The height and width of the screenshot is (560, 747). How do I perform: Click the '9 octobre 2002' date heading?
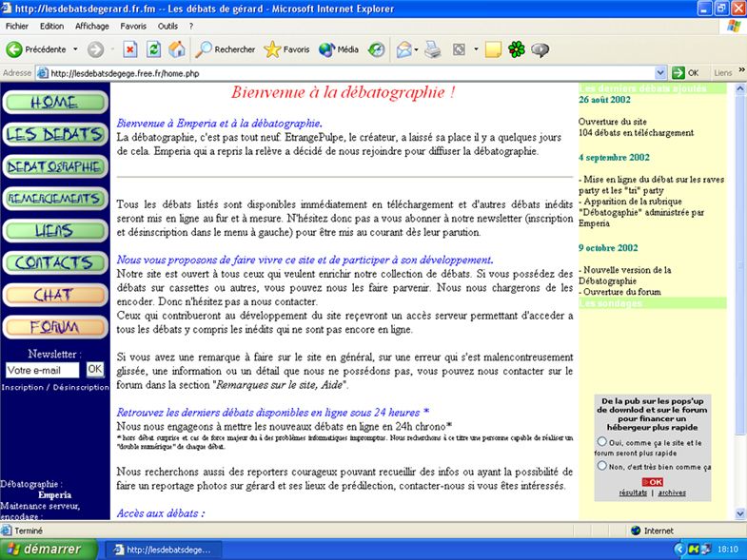click(x=608, y=247)
